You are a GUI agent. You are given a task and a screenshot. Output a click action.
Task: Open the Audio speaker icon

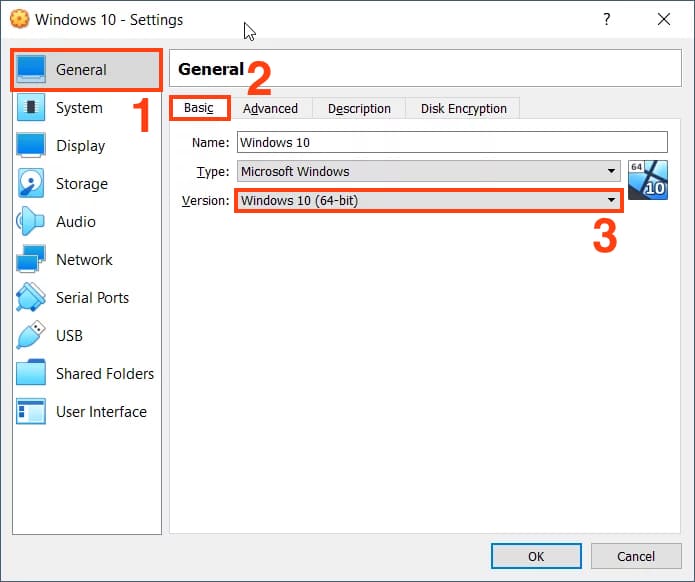[32, 222]
